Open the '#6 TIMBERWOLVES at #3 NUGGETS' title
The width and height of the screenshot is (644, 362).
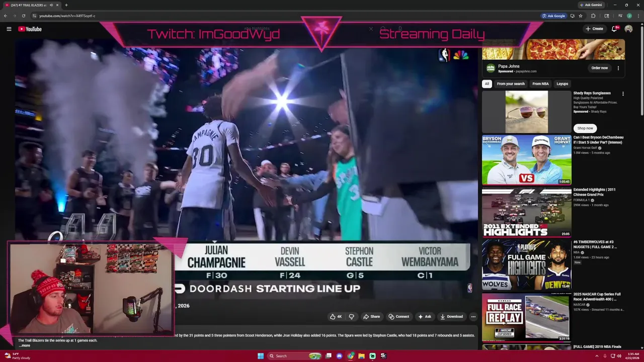click(595, 244)
